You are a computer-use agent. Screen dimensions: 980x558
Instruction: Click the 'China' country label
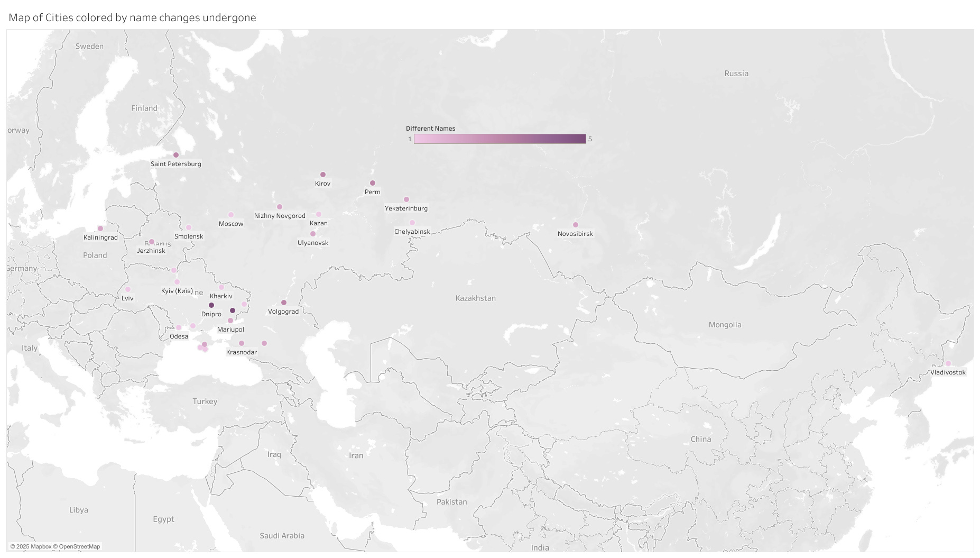[701, 439]
